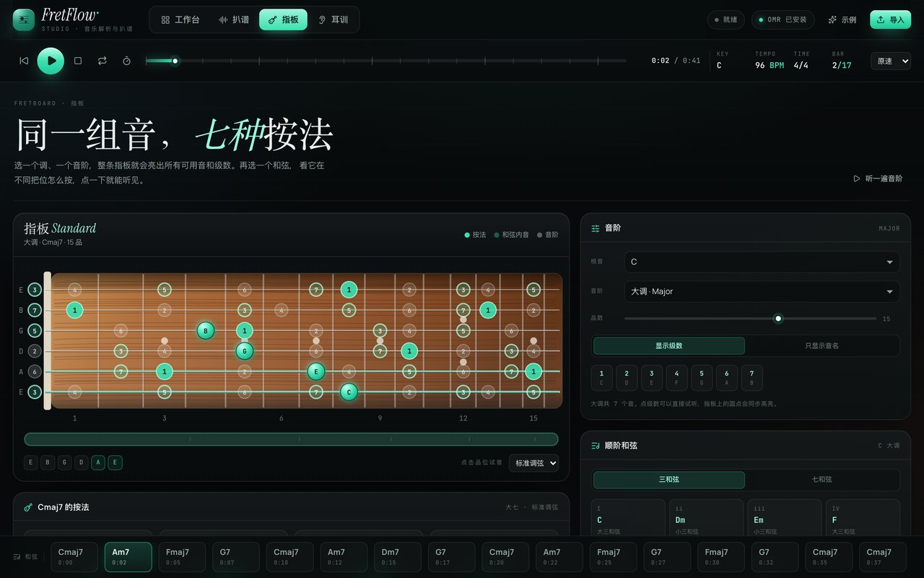Click the G note marker on D string
Screen dimensions: 924x578
pyautogui.click(x=245, y=351)
